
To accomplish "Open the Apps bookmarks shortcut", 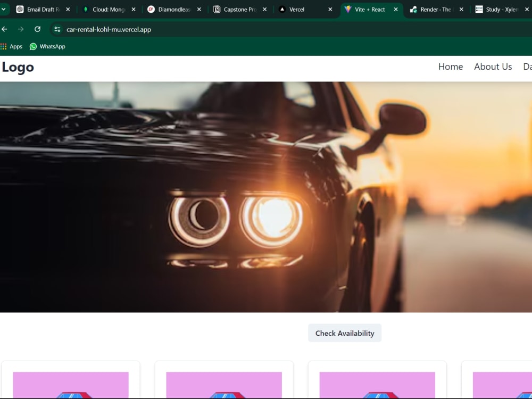I will click(12, 46).
